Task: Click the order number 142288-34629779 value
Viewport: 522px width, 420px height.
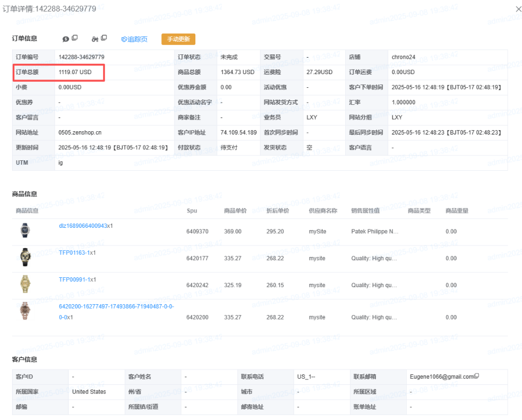Action: coord(81,57)
